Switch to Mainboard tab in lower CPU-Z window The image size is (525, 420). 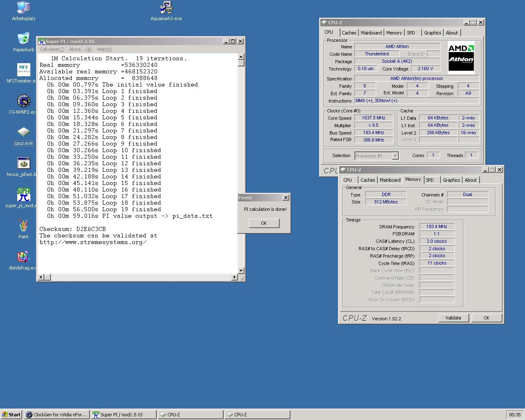pyautogui.click(x=390, y=180)
